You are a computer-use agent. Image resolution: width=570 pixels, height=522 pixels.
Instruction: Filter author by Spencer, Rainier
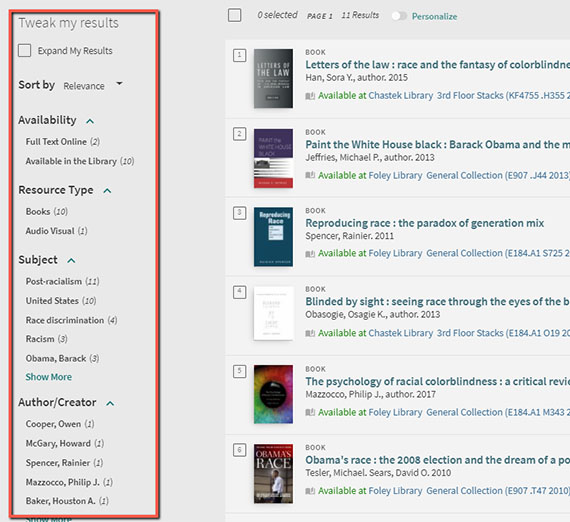[x=64, y=463]
